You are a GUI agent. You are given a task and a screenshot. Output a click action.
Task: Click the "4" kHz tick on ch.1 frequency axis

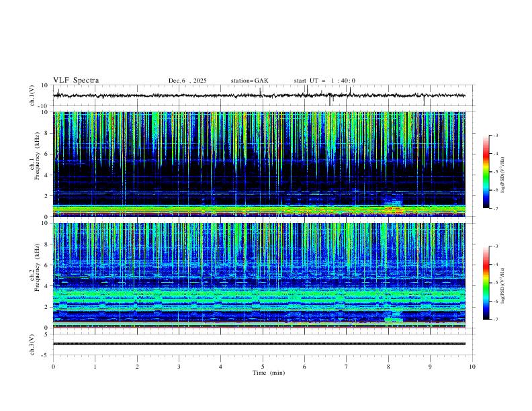click(x=46, y=175)
